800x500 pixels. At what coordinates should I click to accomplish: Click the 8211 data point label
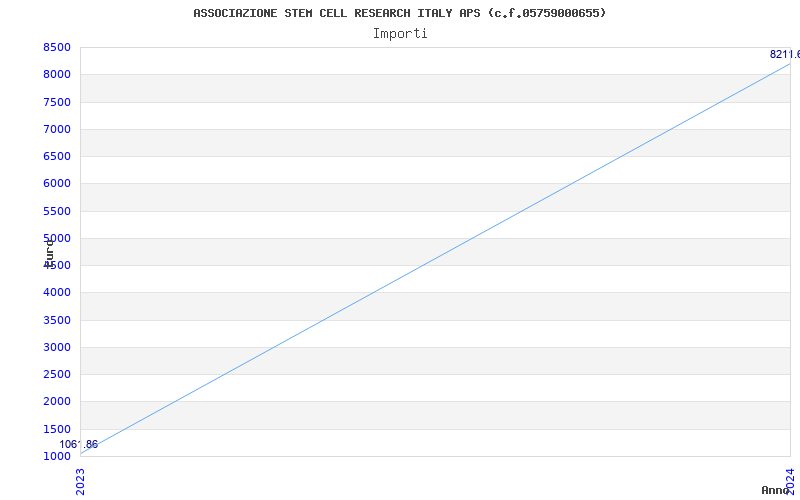coord(785,54)
